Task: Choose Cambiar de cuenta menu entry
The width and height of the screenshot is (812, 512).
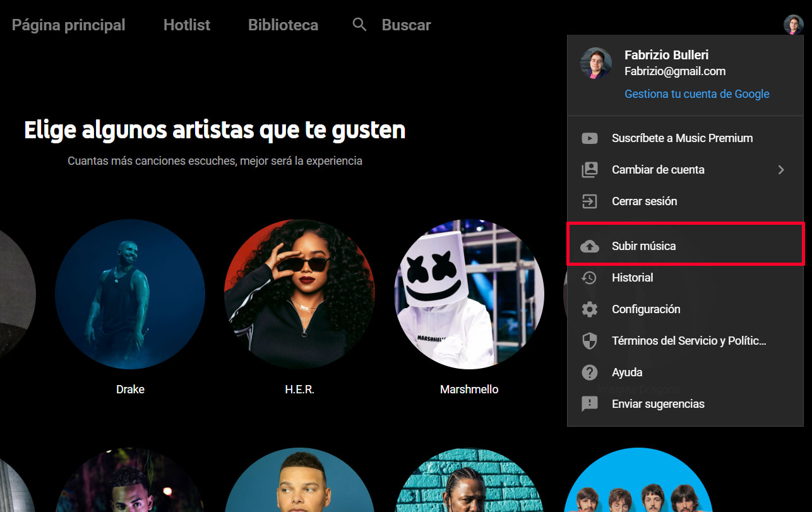Action: pos(686,170)
